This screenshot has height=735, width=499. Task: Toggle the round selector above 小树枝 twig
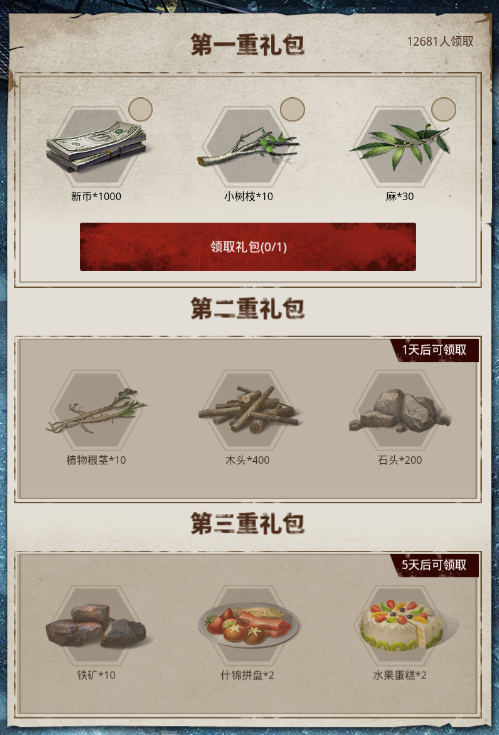point(292,109)
